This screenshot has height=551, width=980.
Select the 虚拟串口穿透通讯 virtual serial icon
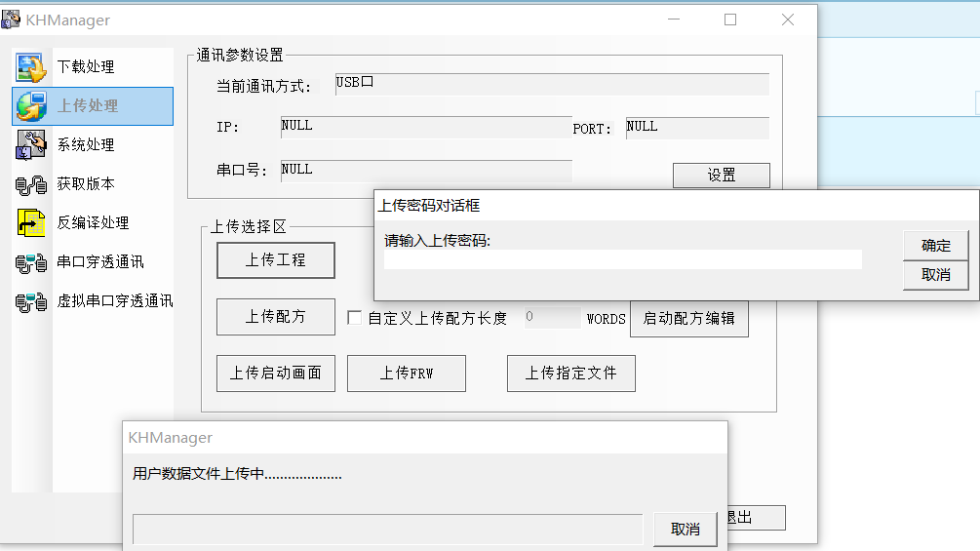(31, 301)
